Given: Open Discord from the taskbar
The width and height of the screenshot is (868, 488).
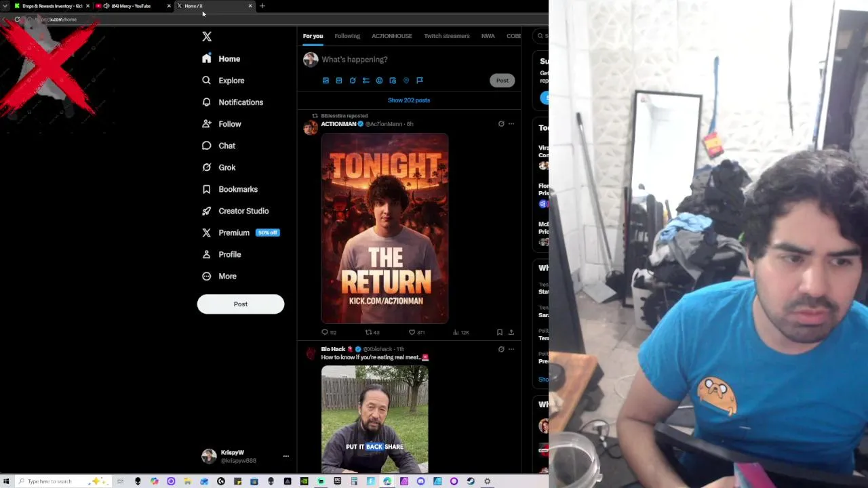Looking at the screenshot, I should pyautogui.click(x=421, y=481).
